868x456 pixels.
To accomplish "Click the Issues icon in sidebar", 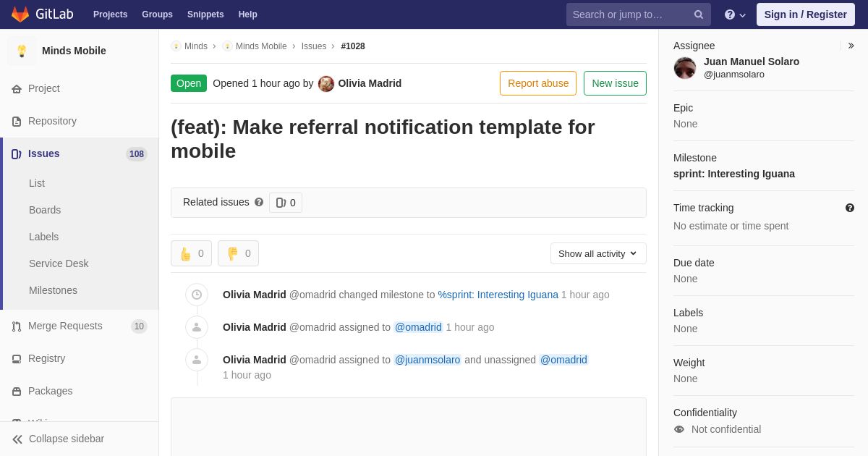I will 17,154.
